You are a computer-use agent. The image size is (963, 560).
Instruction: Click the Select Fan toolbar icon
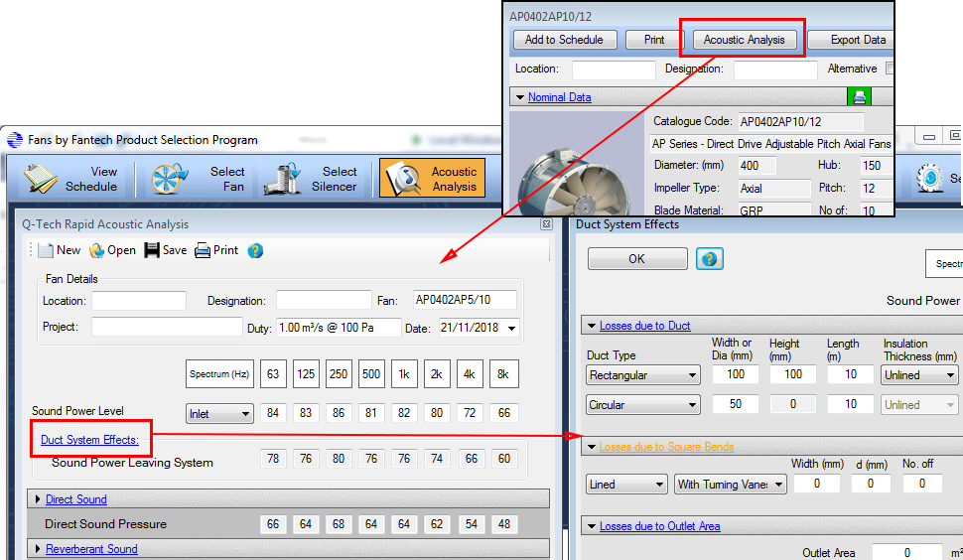170,179
